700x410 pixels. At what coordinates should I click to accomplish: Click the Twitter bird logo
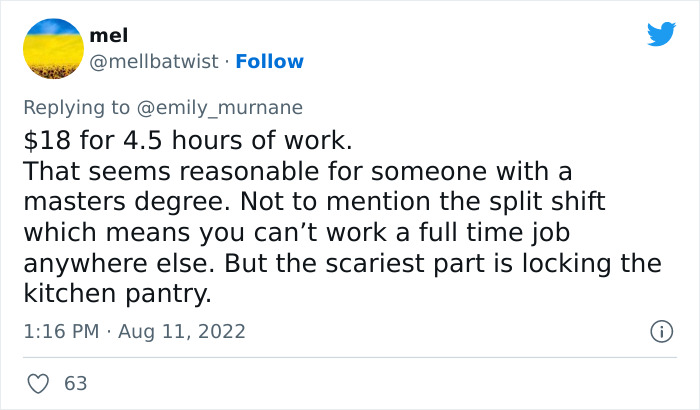tap(661, 34)
